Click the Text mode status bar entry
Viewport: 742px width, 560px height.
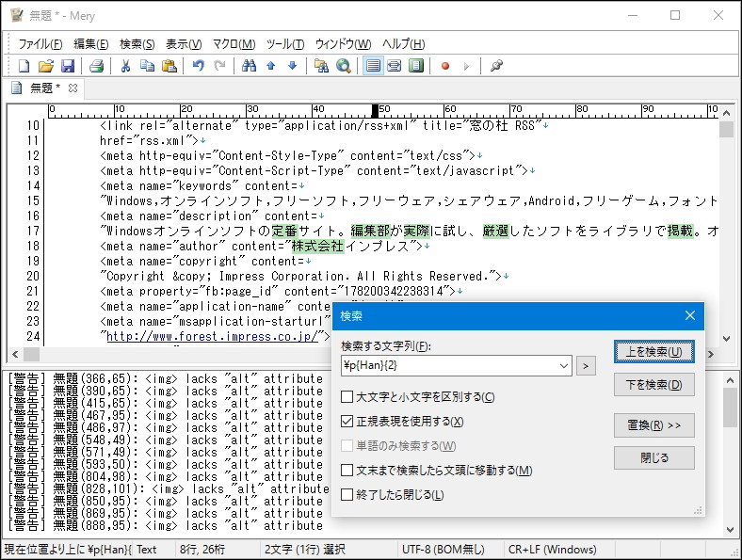pos(147,550)
